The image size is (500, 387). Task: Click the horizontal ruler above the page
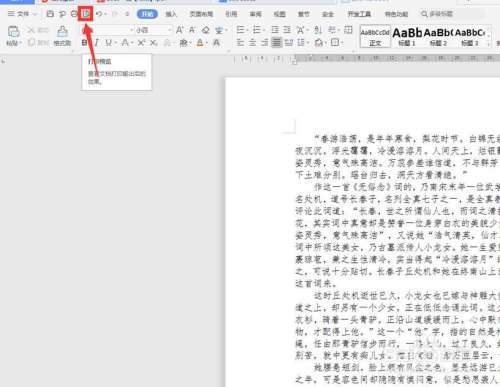pyautogui.click(x=367, y=59)
